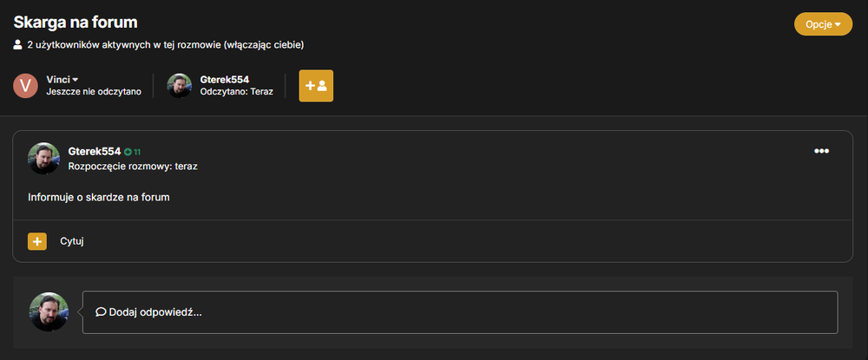Click the yellow plus multi-quote icon
The image size is (868, 360).
(x=37, y=241)
